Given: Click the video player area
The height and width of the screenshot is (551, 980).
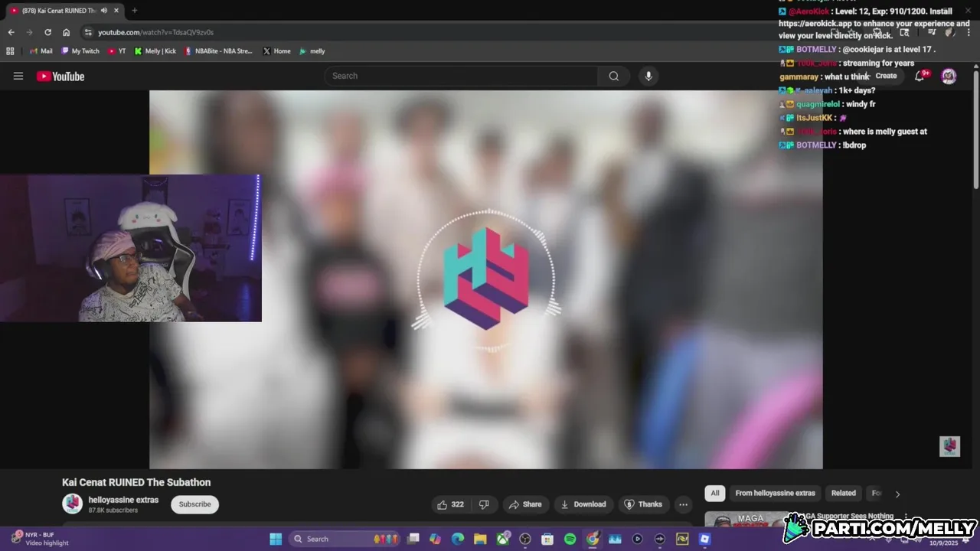Looking at the screenshot, I should coord(486,279).
